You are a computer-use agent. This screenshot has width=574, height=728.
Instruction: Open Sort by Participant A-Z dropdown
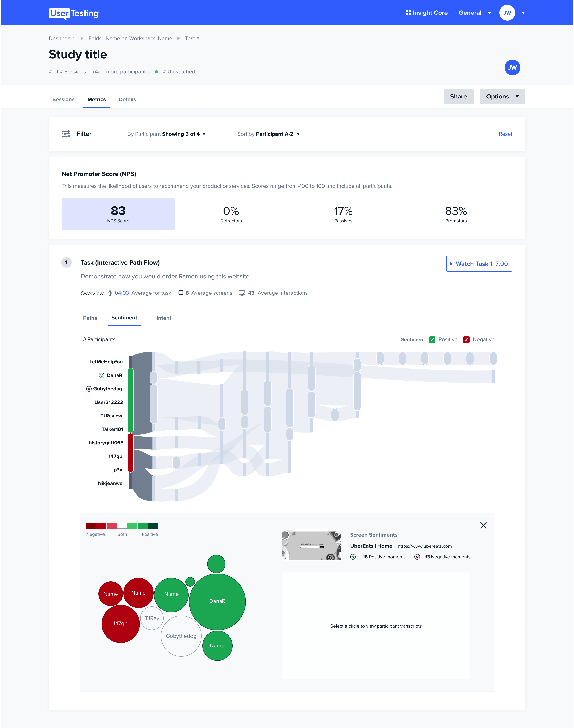268,134
